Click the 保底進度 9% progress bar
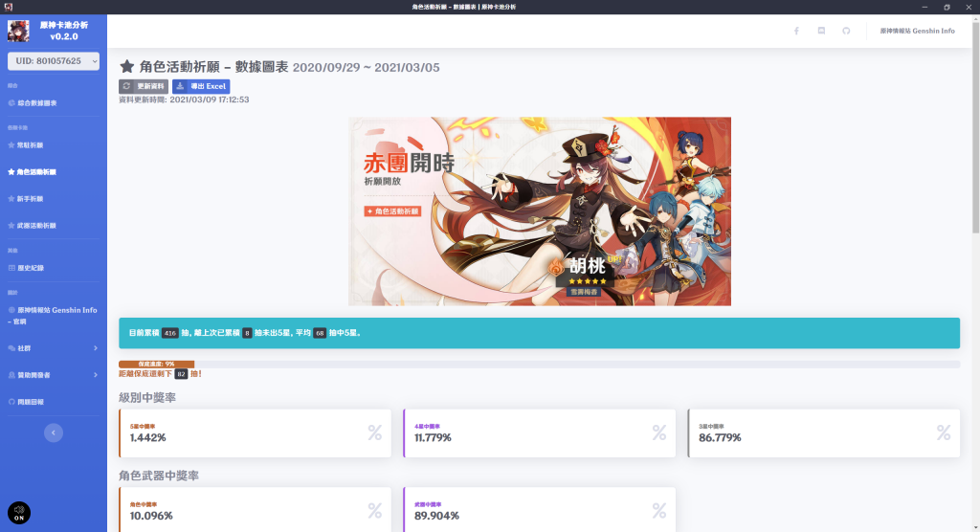Viewport: 980px width, 532px height. [x=156, y=364]
